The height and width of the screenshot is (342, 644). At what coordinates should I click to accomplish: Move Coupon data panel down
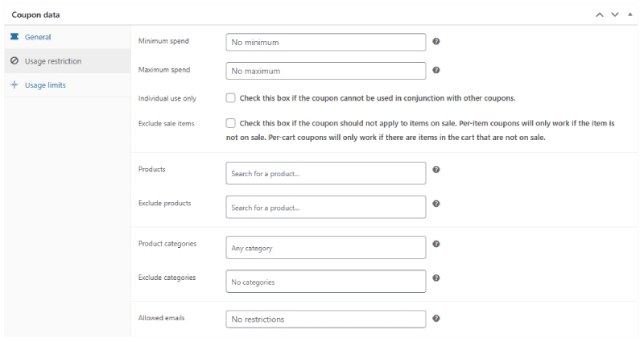(617, 14)
